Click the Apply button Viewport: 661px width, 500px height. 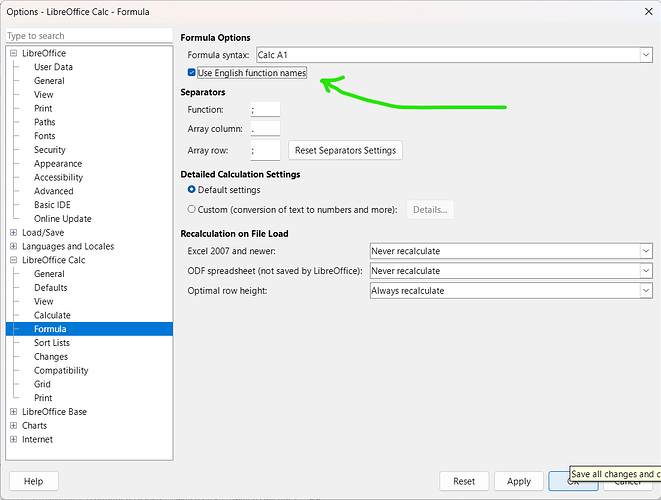(519, 481)
